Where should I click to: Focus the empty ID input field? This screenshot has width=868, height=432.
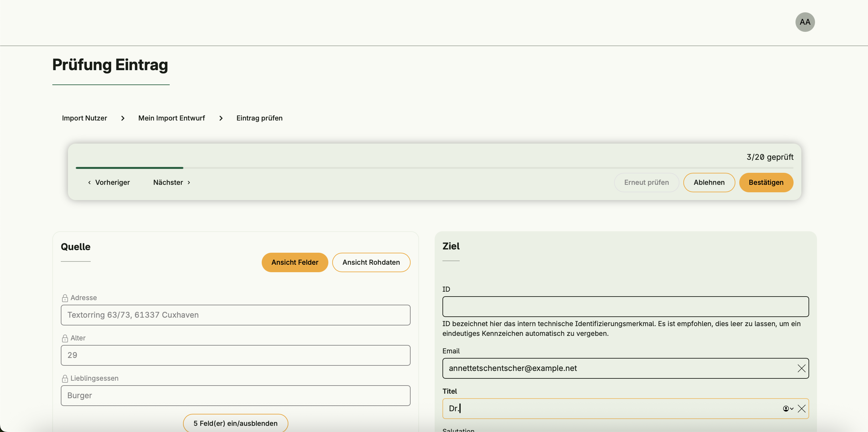625,306
